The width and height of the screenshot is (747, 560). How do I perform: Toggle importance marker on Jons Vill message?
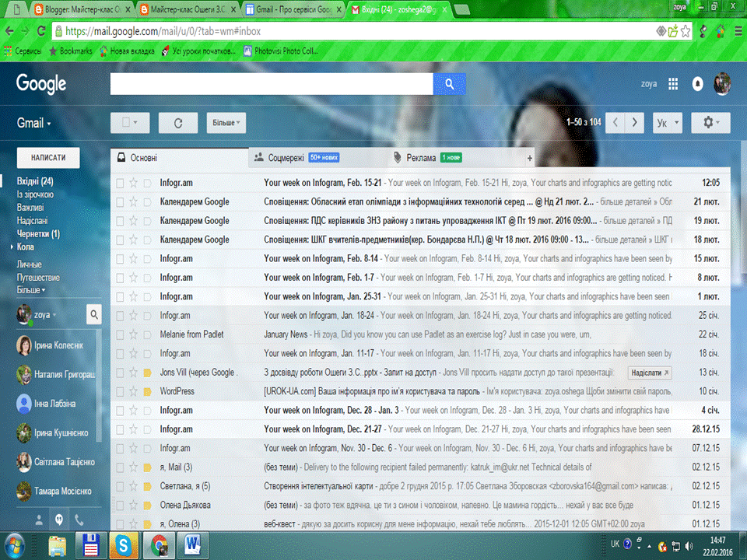point(147,373)
